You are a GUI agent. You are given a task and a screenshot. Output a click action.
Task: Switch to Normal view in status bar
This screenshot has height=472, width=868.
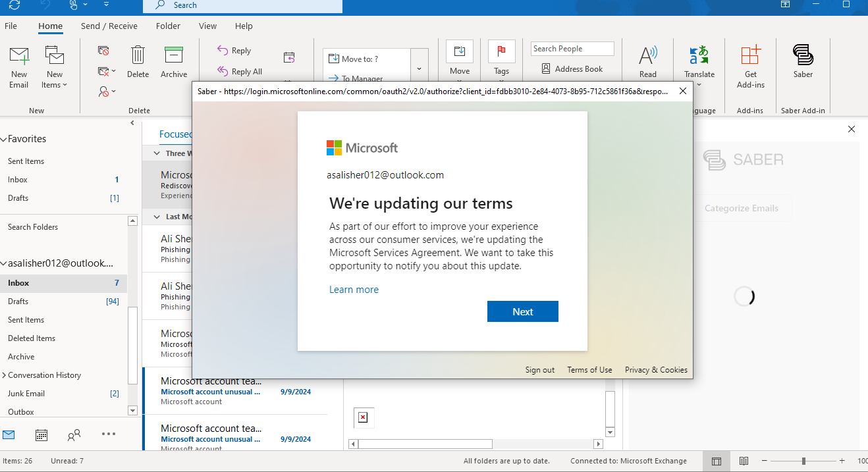pos(717,461)
